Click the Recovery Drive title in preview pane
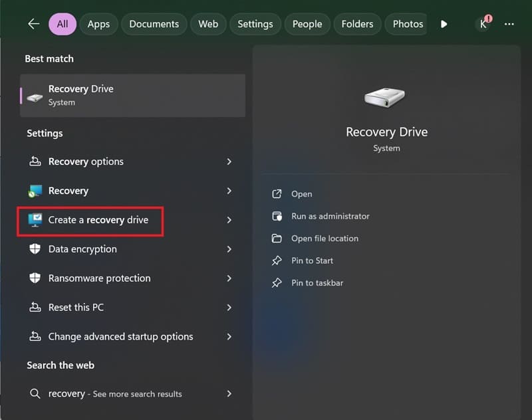This screenshot has width=532, height=420. pos(386,132)
